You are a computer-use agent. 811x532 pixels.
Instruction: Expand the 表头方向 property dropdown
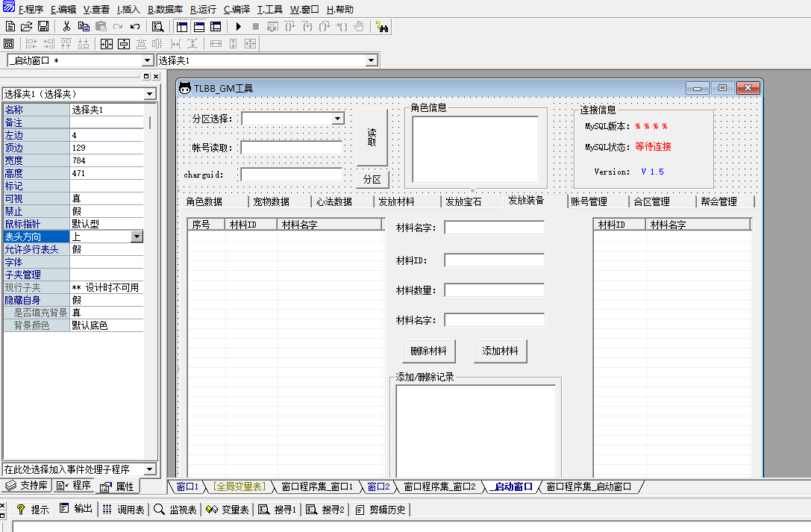[x=137, y=237]
